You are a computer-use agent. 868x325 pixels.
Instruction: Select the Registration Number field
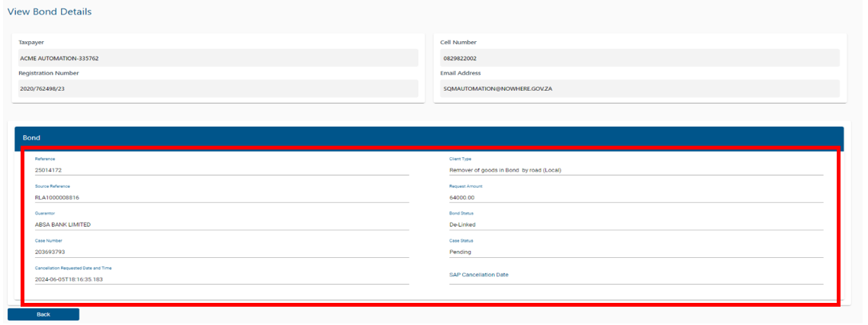pyautogui.click(x=217, y=88)
